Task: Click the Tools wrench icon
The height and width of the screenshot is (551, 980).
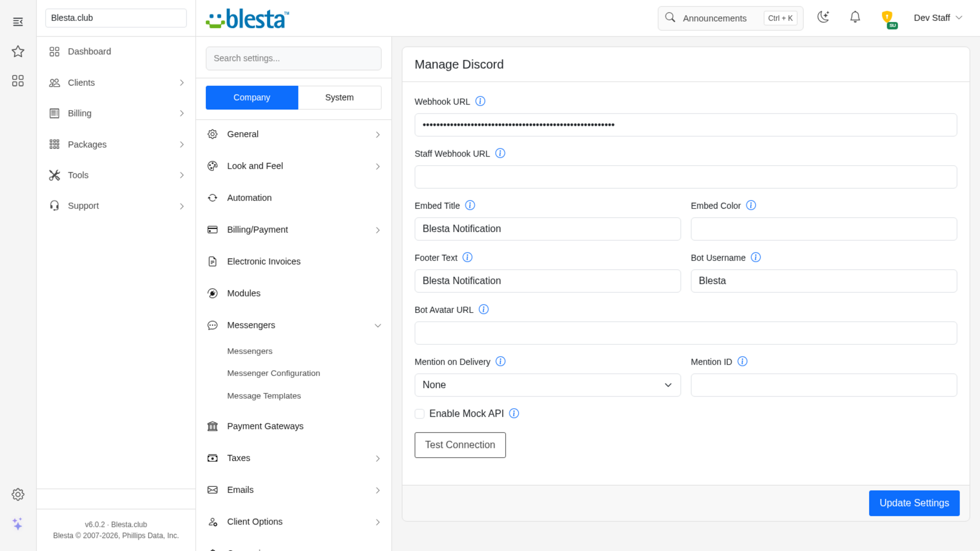Action: click(x=54, y=175)
